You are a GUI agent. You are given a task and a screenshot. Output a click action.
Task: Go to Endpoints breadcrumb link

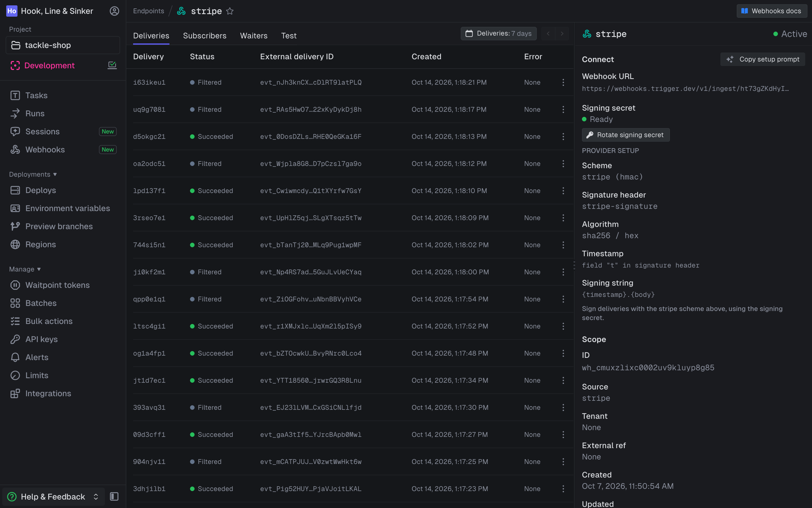point(149,11)
